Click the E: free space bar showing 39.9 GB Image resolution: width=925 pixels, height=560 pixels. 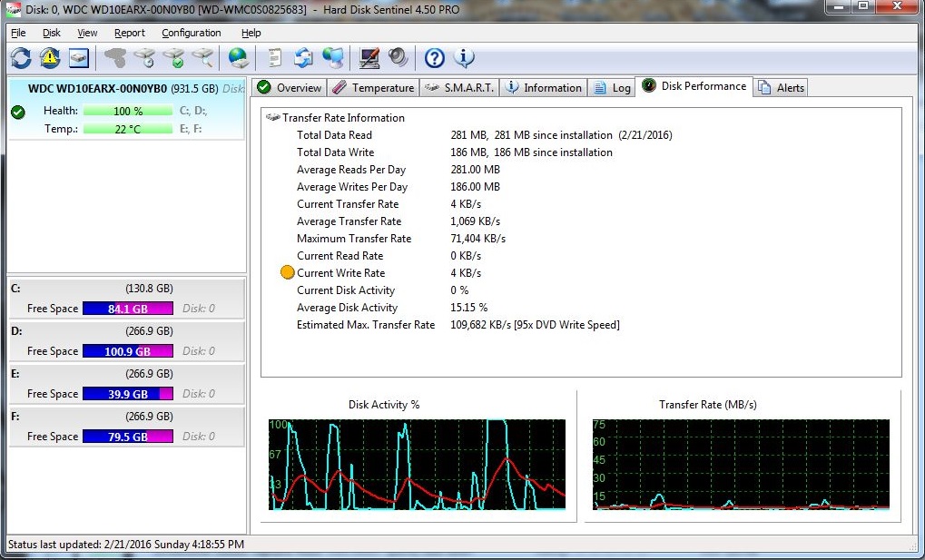coord(128,394)
